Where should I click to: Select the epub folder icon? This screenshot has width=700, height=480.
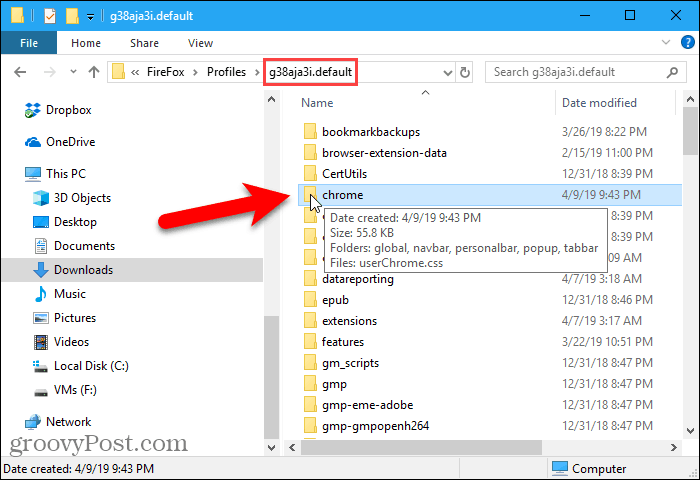coord(310,300)
